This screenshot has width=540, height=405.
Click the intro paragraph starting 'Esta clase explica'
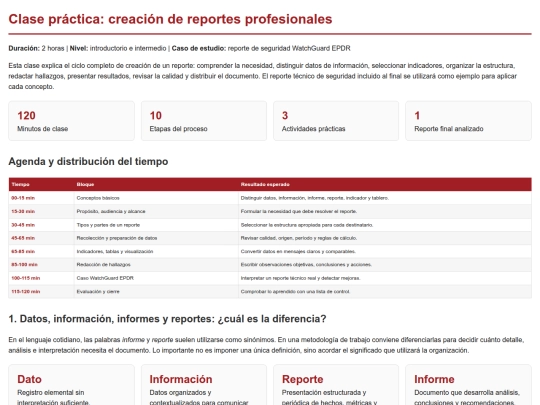point(262,76)
